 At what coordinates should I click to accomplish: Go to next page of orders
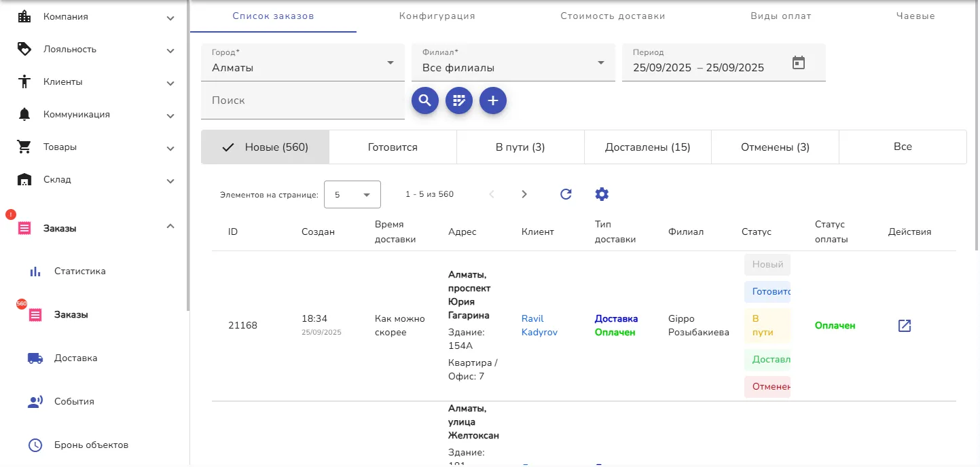pos(524,194)
